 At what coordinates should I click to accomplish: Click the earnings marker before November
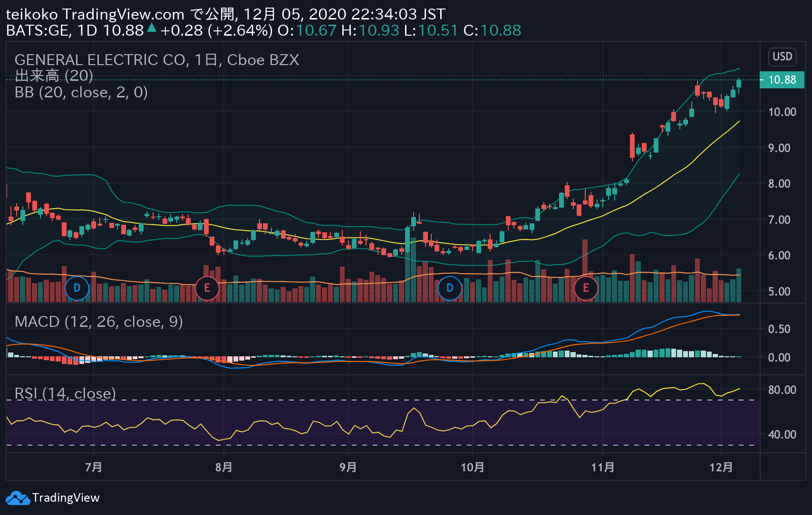(586, 288)
